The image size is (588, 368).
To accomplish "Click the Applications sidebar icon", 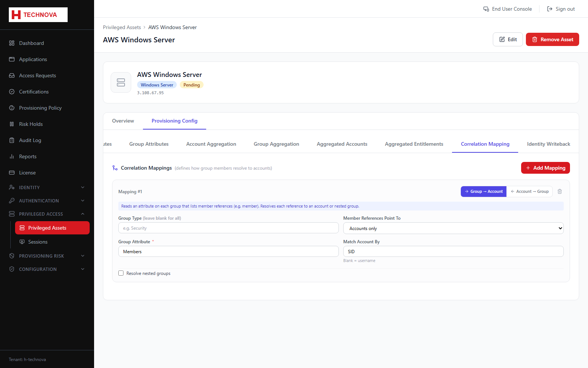I will point(12,59).
